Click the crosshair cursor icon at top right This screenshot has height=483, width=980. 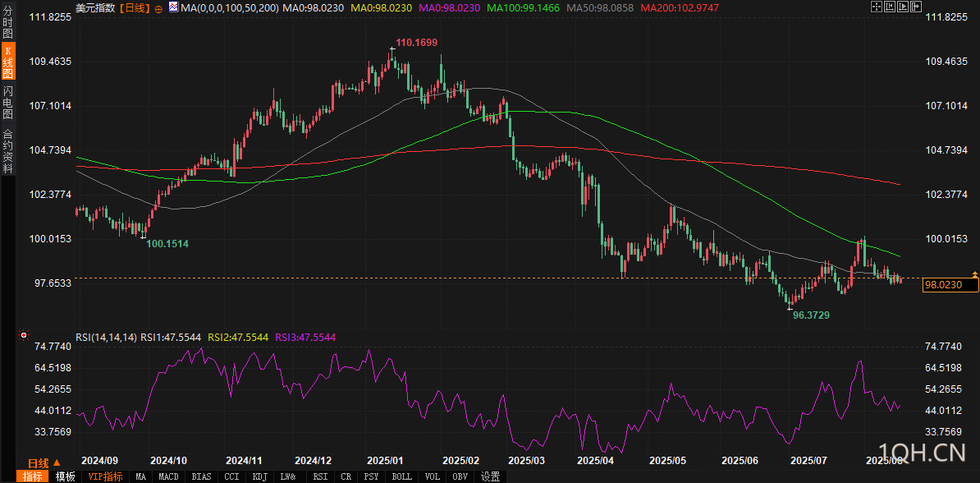tap(876, 7)
